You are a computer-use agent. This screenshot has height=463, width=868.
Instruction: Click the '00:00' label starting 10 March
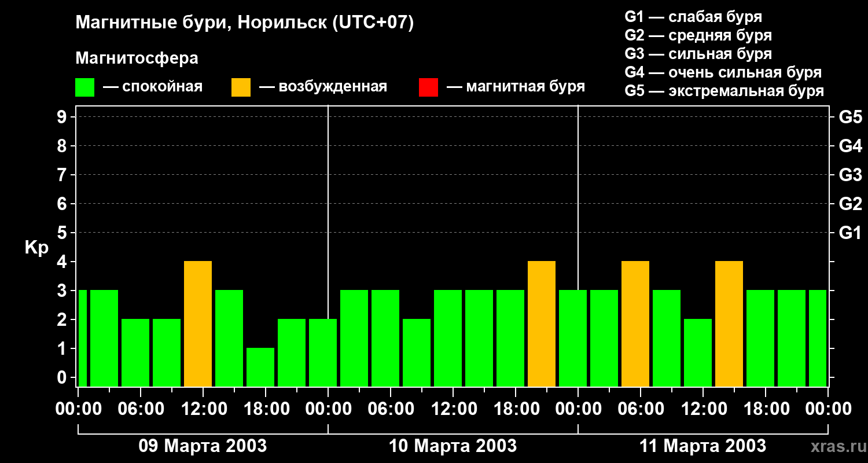(x=328, y=409)
